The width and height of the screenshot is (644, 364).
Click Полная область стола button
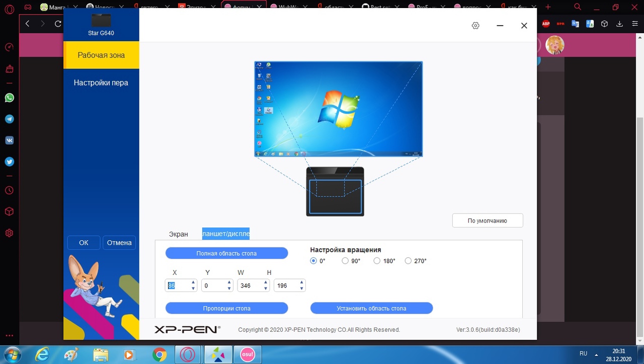pyautogui.click(x=226, y=253)
